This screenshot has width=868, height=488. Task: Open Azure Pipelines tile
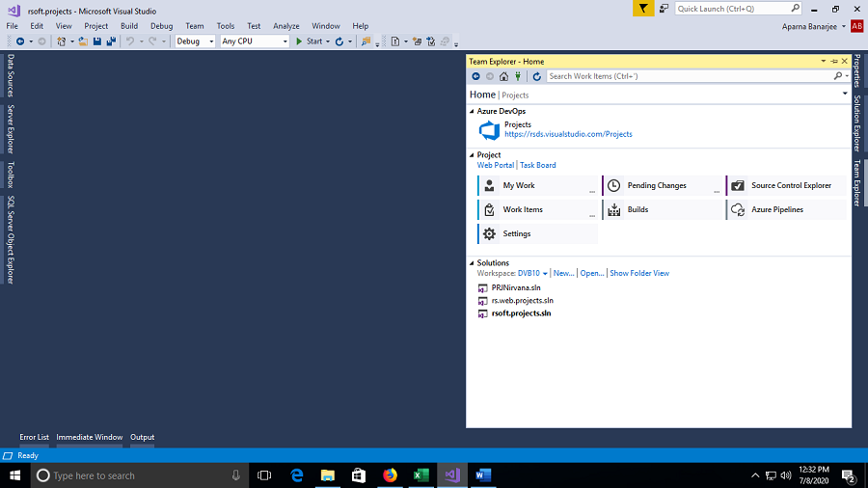(x=786, y=209)
